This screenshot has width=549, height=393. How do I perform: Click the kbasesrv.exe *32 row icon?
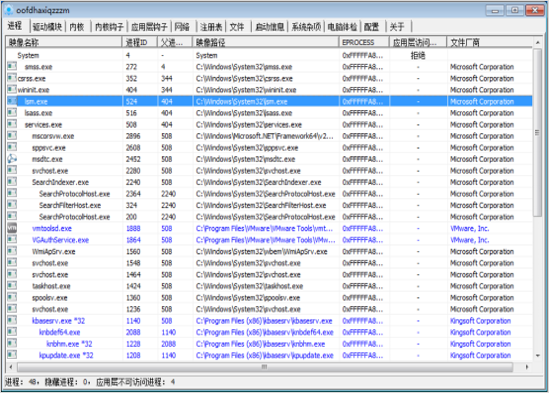point(12,320)
